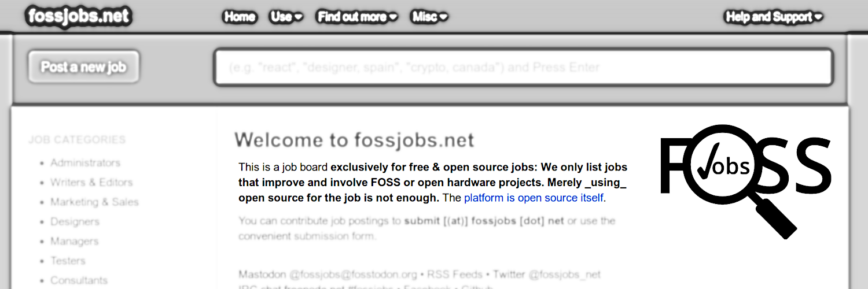This screenshot has height=289, width=868.
Task: Select the Writers & Editors category
Action: pyautogui.click(x=91, y=183)
